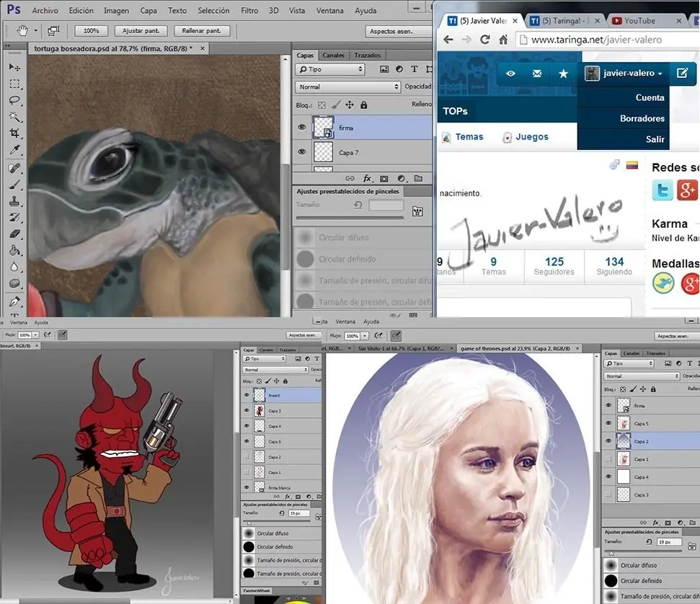The height and width of the screenshot is (604, 700).
Task: Select the Eraser tool in top-left toolbox
Action: pyautogui.click(x=14, y=234)
